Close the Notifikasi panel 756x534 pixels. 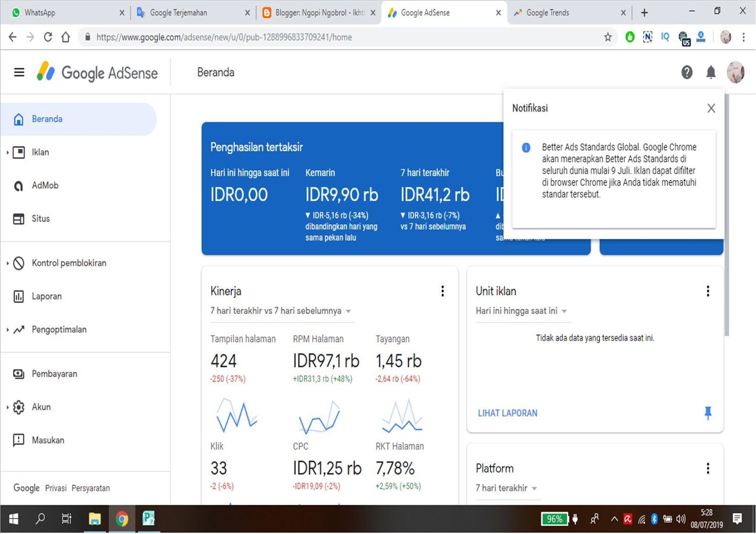click(x=711, y=108)
